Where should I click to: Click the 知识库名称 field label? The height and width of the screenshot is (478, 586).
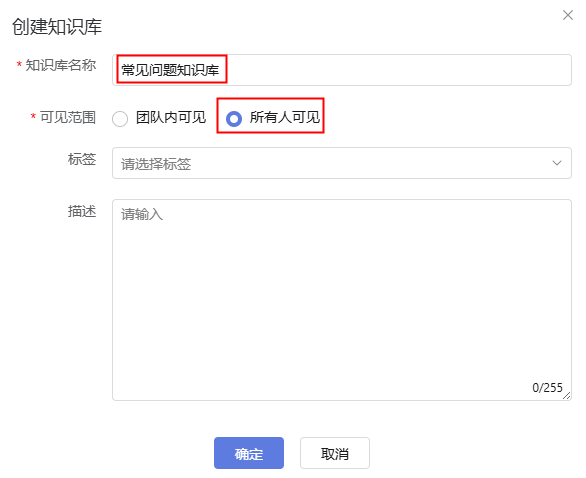pos(61,65)
